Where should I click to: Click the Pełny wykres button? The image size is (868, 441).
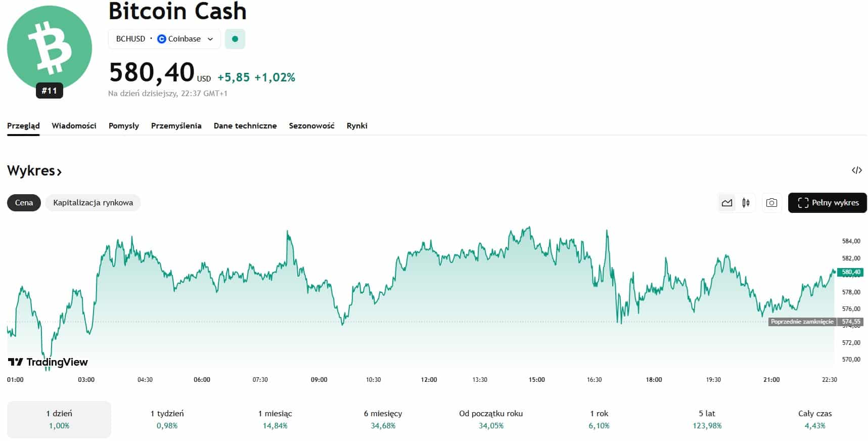(827, 203)
